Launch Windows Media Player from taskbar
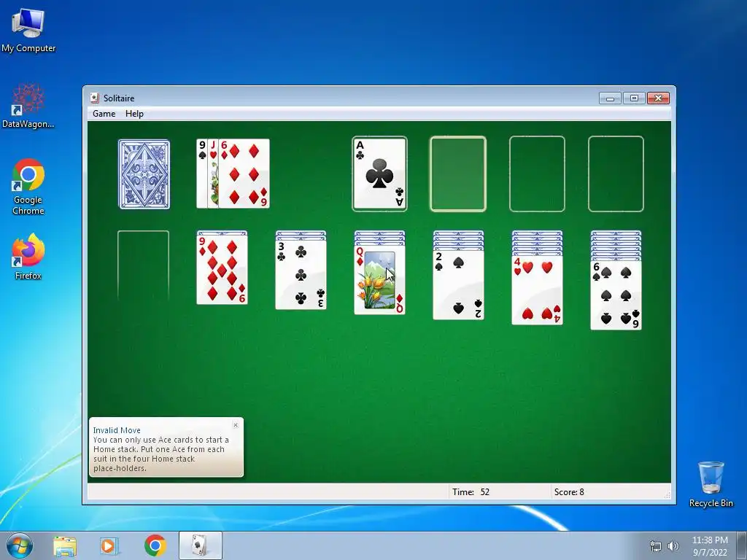This screenshot has width=747, height=560. pyautogui.click(x=109, y=545)
